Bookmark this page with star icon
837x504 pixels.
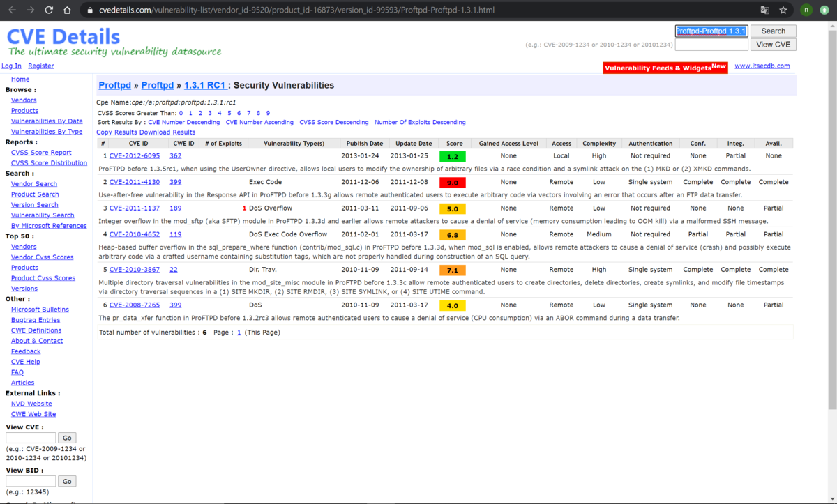click(783, 10)
